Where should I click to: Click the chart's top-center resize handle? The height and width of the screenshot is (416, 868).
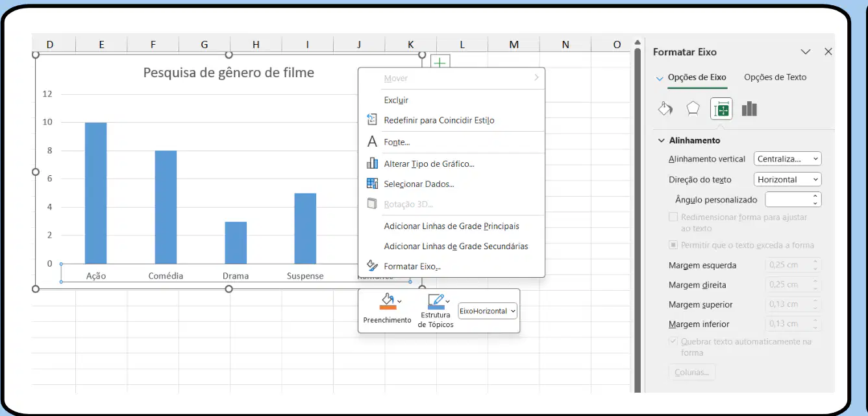[229, 55]
